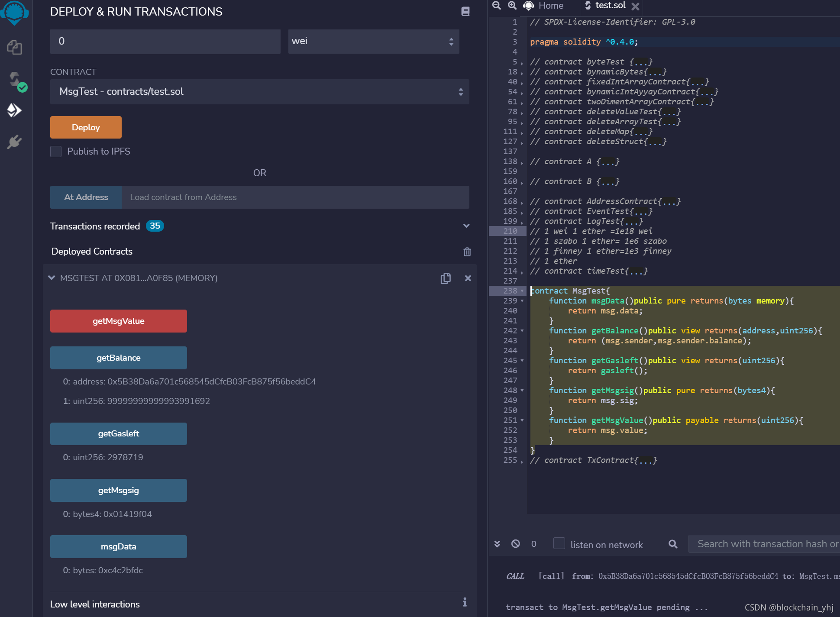Image resolution: width=840 pixels, height=617 pixels.
Task: Switch to the Home tab
Action: [x=544, y=6]
